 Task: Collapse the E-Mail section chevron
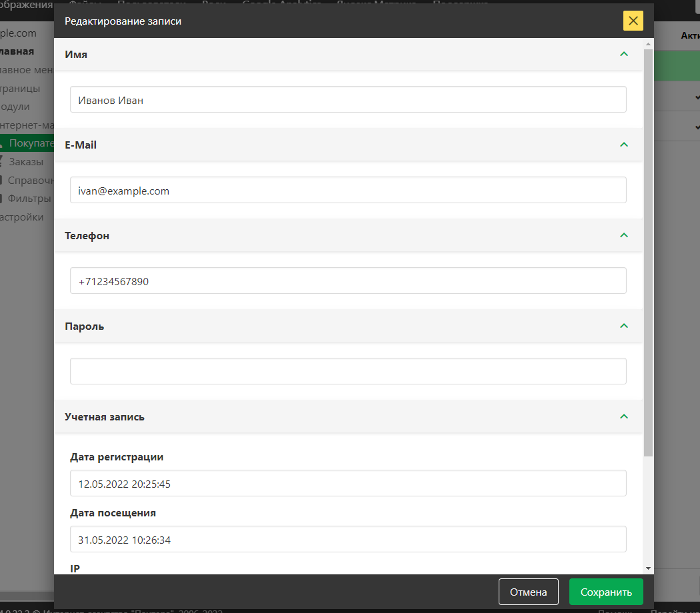click(624, 145)
